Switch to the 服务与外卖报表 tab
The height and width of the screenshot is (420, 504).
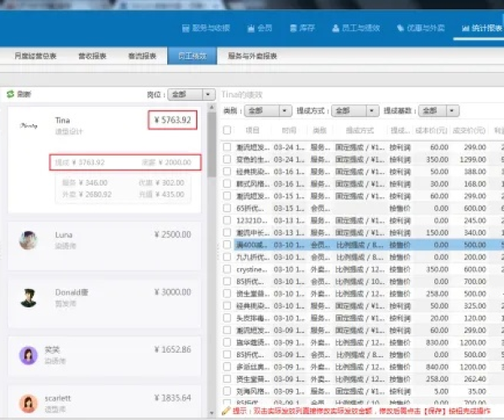[252, 56]
